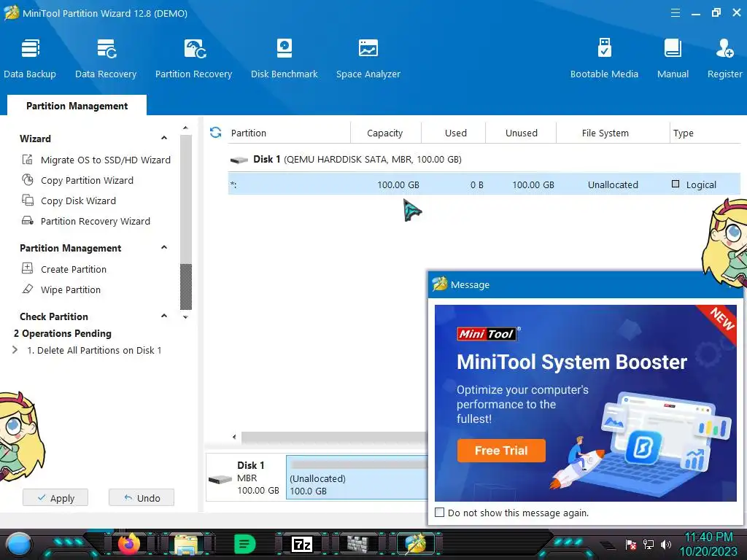Launch Data Recovery from the toolbar
Viewport: 747px width, 560px height.
[106, 58]
